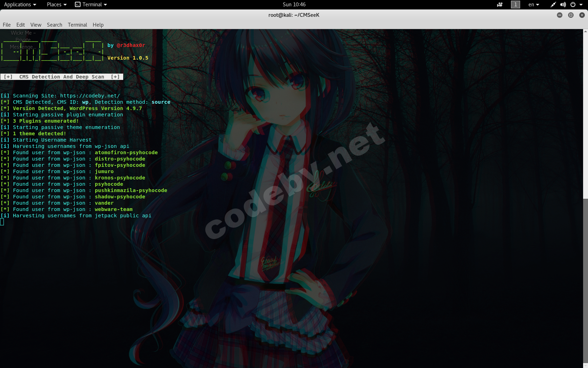Close the root@kali terminal window
Viewport: 588px width, 368px height.
tap(582, 15)
